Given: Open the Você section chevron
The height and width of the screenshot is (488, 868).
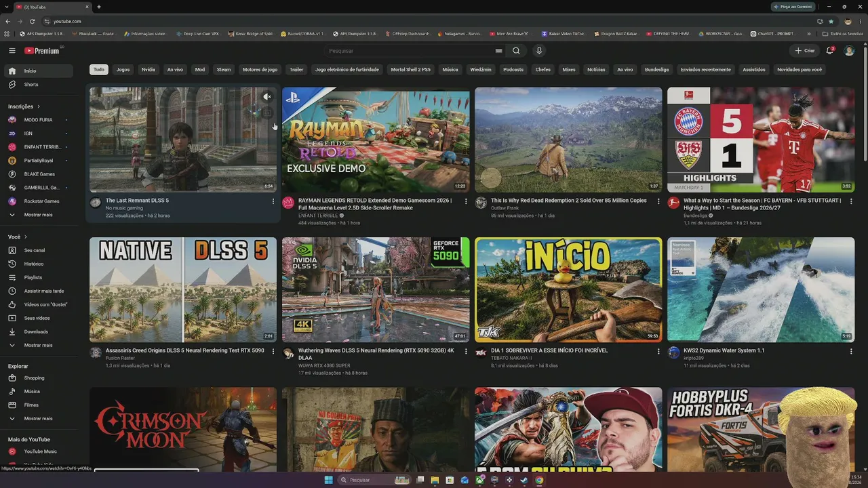Looking at the screenshot, I should [x=26, y=237].
